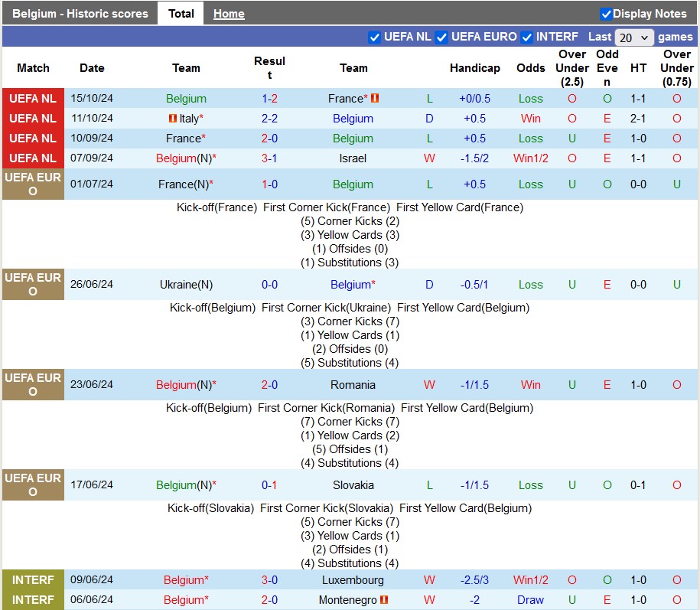Click the Luxembourg team link
This screenshot has height=610, width=700.
coord(353,580)
